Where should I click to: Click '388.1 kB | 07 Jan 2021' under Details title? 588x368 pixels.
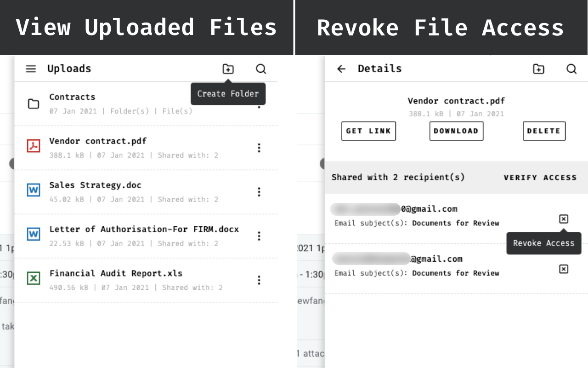[x=456, y=114]
